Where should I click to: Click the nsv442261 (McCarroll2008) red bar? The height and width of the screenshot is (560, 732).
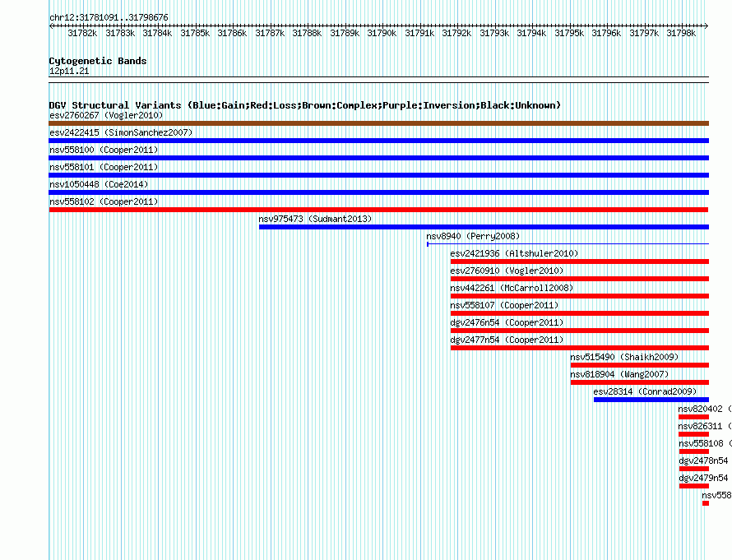(579, 296)
